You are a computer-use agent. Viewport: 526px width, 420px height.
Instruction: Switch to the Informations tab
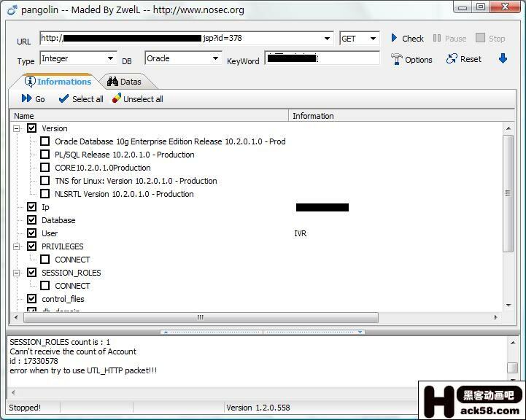(x=57, y=82)
